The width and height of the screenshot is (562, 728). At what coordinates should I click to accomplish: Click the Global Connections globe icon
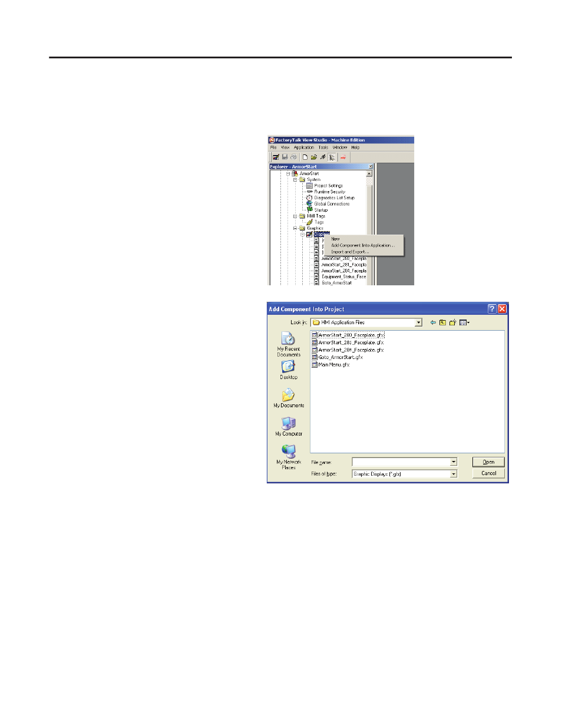click(309, 204)
